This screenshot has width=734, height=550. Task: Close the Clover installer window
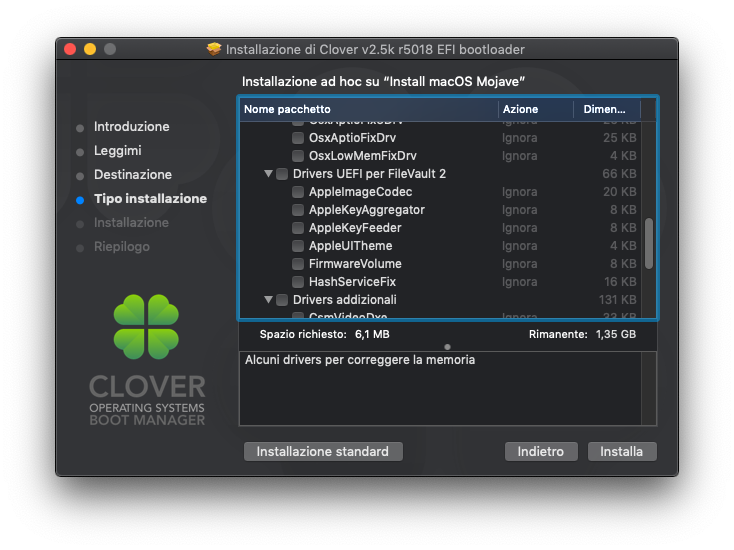pos(70,49)
